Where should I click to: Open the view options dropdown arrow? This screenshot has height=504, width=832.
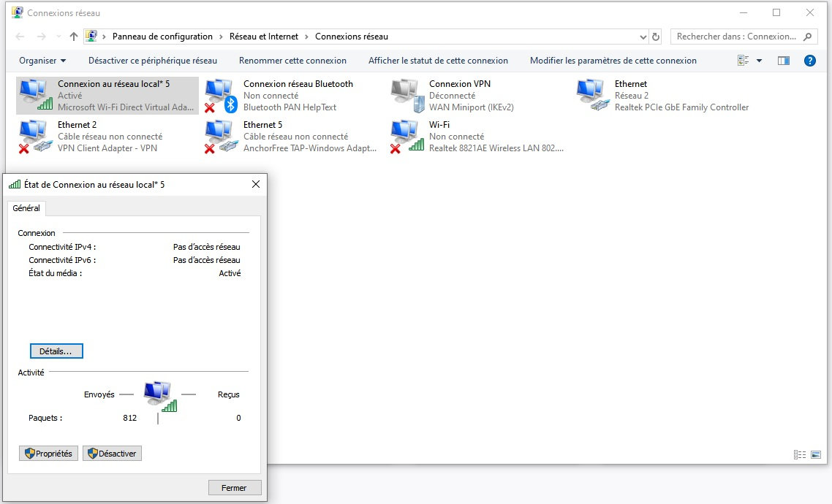760,61
